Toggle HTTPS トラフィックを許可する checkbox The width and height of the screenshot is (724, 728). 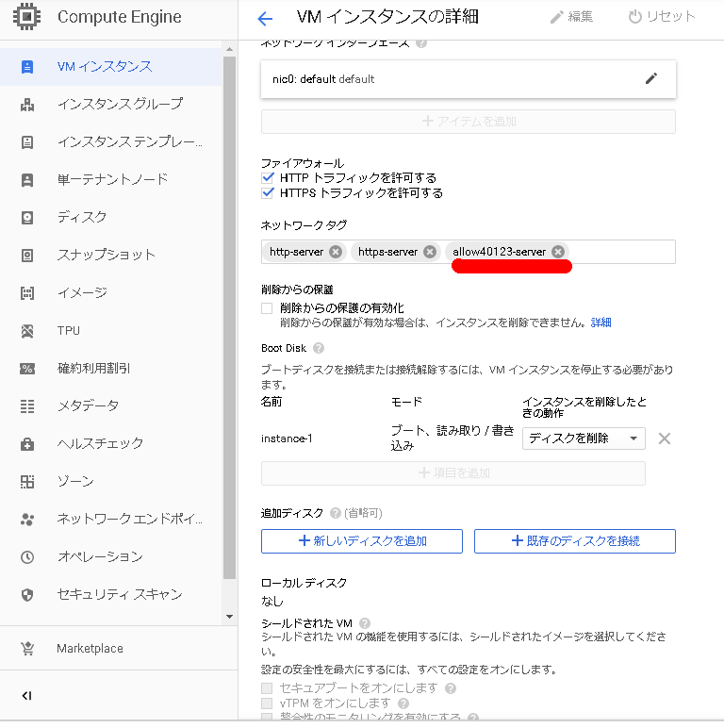[x=268, y=192]
